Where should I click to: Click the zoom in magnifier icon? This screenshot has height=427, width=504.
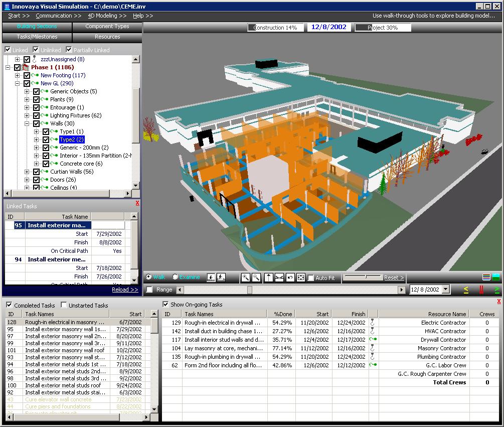(x=246, y=277)
